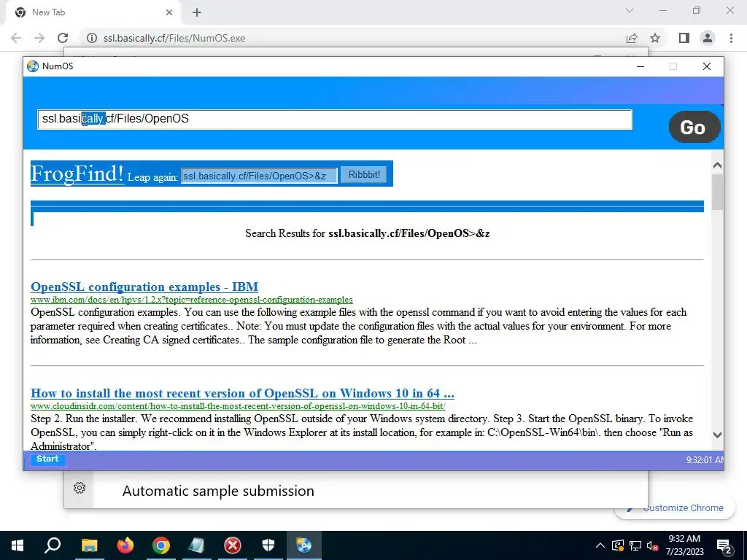
Task: Click muted volume icon in tray
Action: tap(653, 545)
